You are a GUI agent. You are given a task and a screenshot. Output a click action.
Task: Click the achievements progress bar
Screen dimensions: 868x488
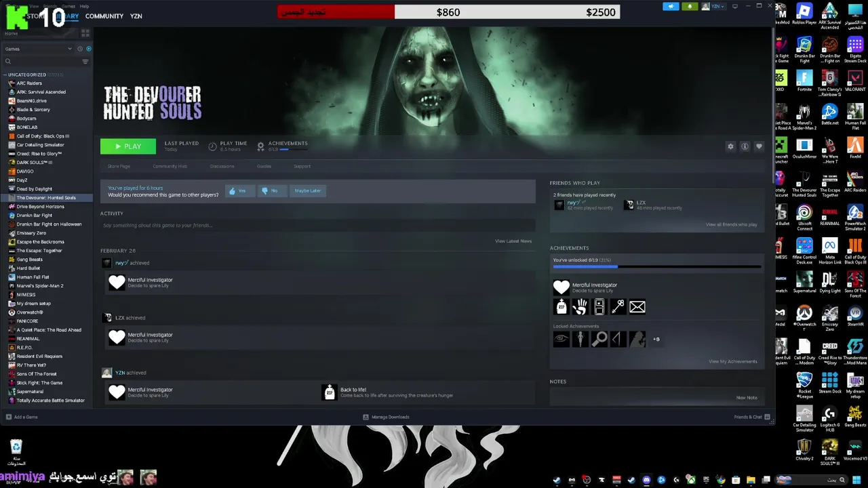(x=656, y=267)
